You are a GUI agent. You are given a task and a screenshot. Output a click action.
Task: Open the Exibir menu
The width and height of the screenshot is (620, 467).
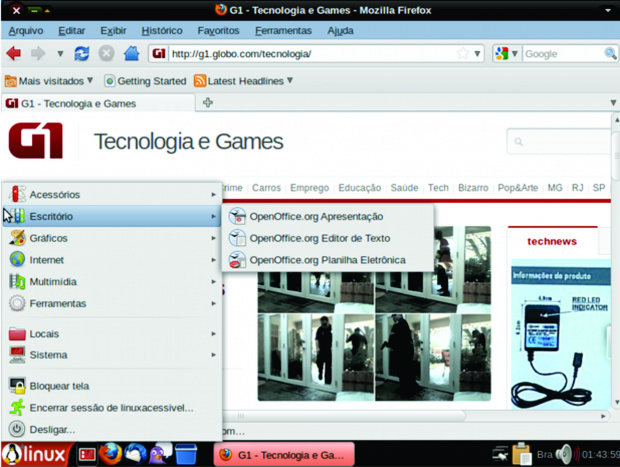click(x=113, y=30)
